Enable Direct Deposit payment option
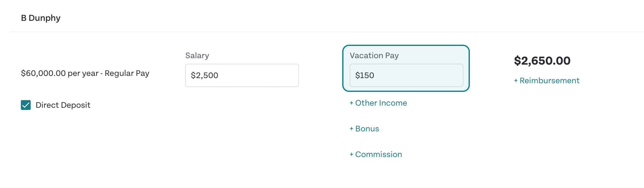This screenshot has height=188, width=644. point(26,105)
